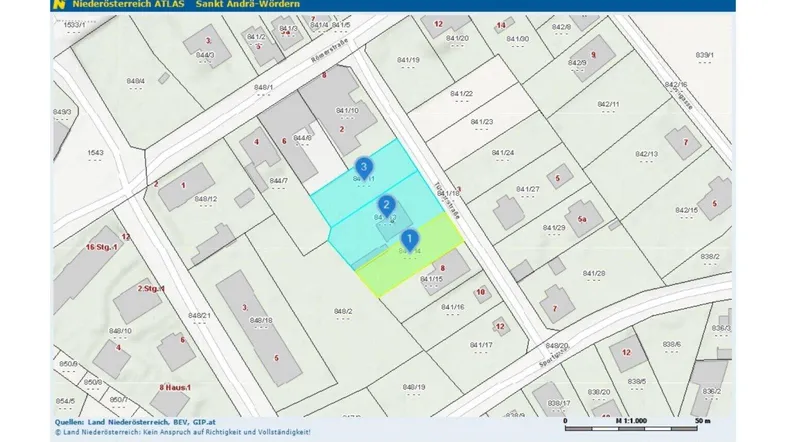Click parcel label 842/15
Screen dimensions: 786x442
tap(686, 210)
